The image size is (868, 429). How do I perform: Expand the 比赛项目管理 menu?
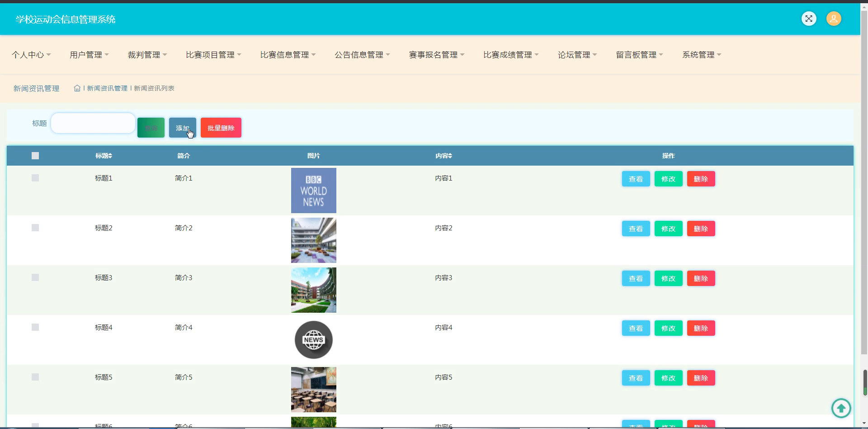213,55
